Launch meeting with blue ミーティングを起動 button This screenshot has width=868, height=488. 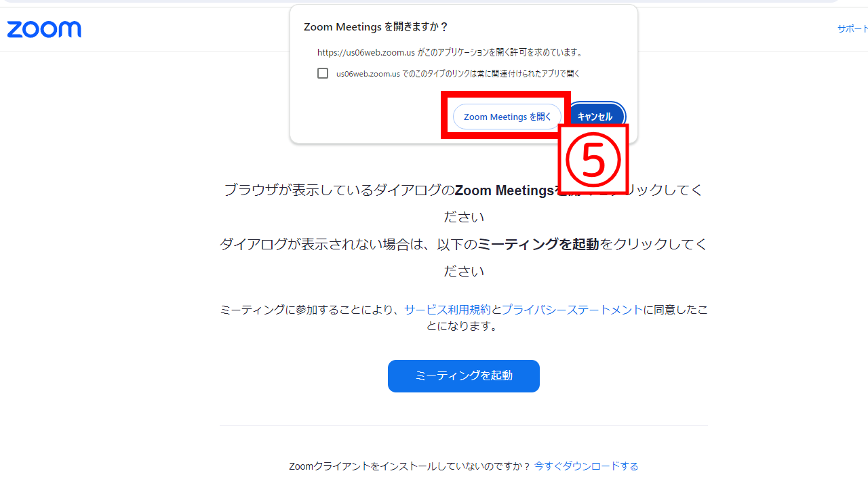coord(464,376)
